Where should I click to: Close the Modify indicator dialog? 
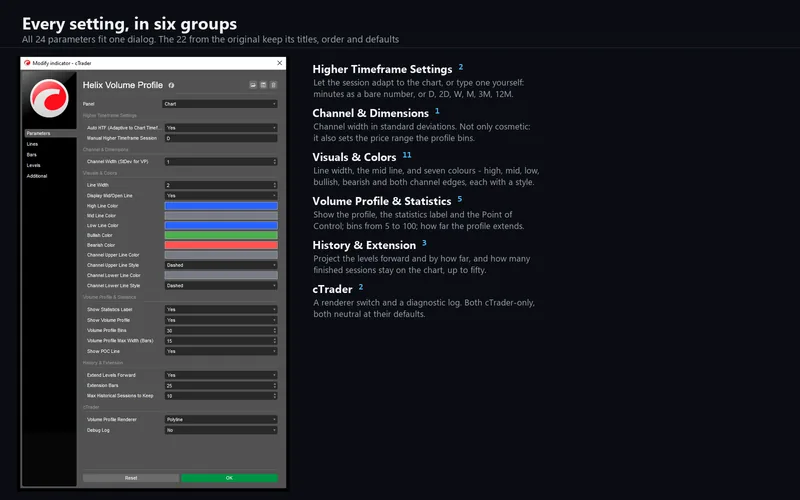tap(280, 63)
